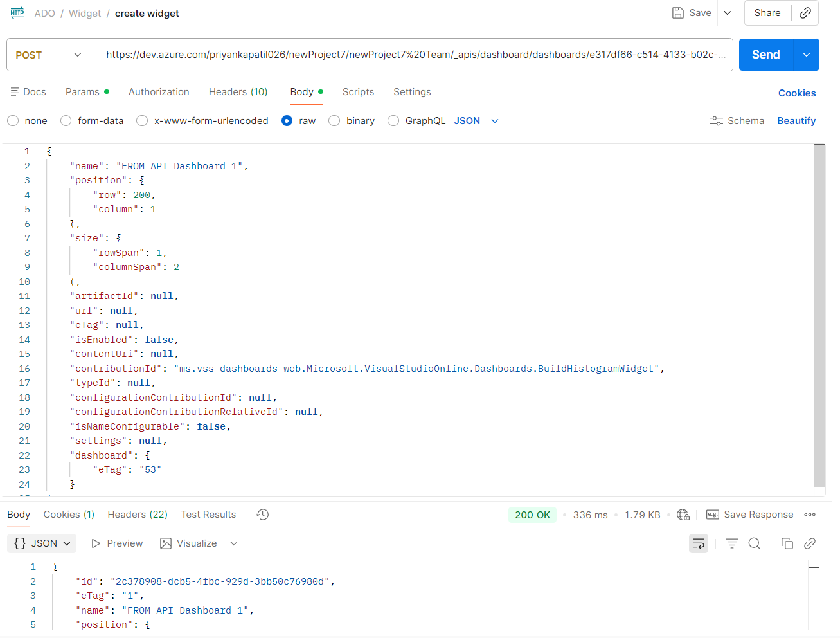
Task: Click the 200 OK status badge
Action: click(x=532, y=515)
